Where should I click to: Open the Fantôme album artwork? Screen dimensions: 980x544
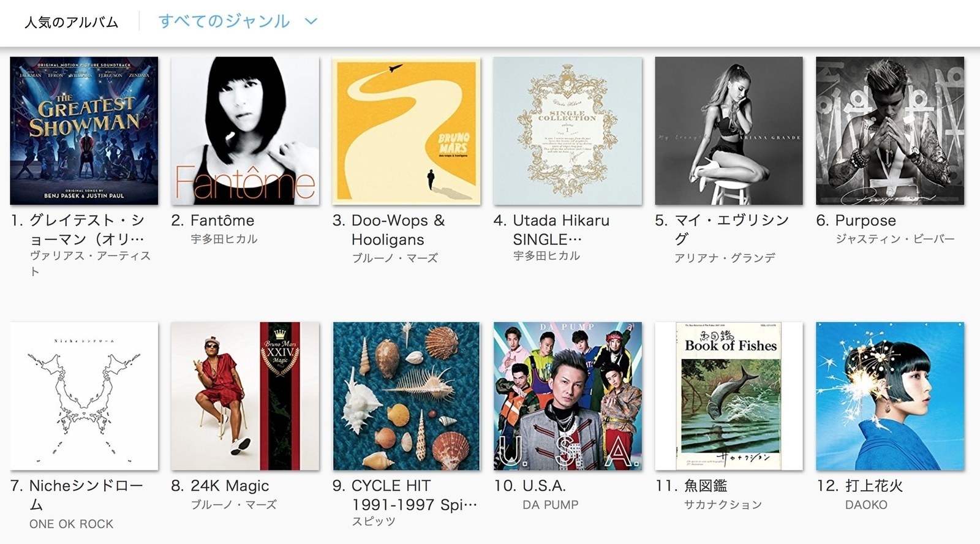[x=245, y=130]
